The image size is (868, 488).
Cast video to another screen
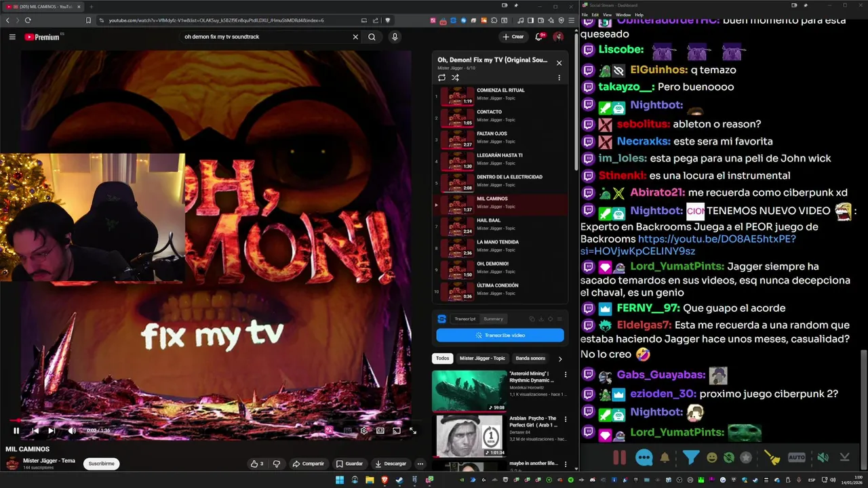click(397, 430)
